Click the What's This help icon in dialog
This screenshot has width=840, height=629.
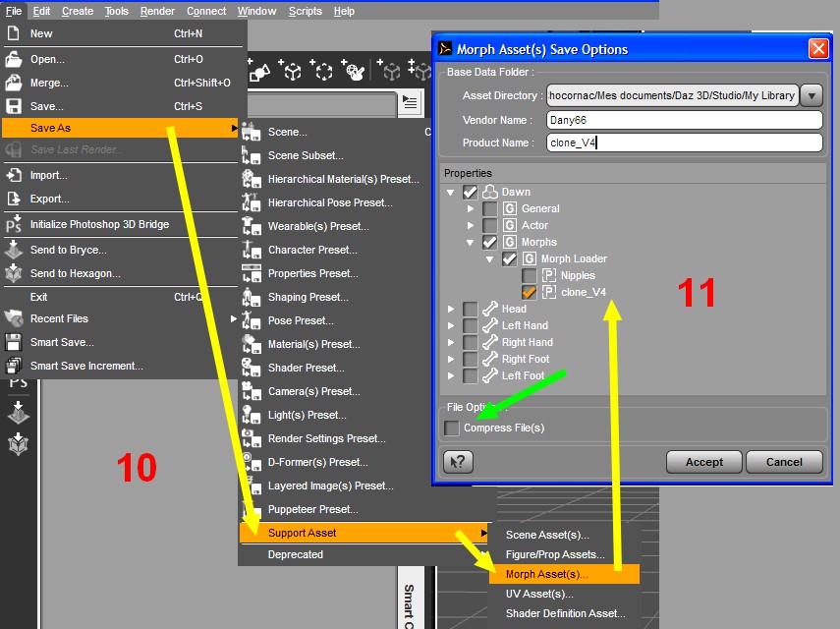point(458,462)
